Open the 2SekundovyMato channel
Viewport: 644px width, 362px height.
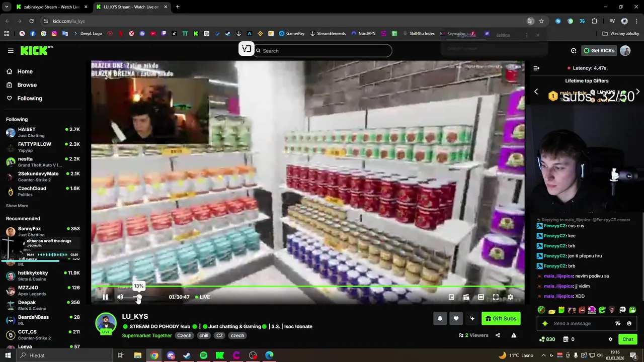43,176
